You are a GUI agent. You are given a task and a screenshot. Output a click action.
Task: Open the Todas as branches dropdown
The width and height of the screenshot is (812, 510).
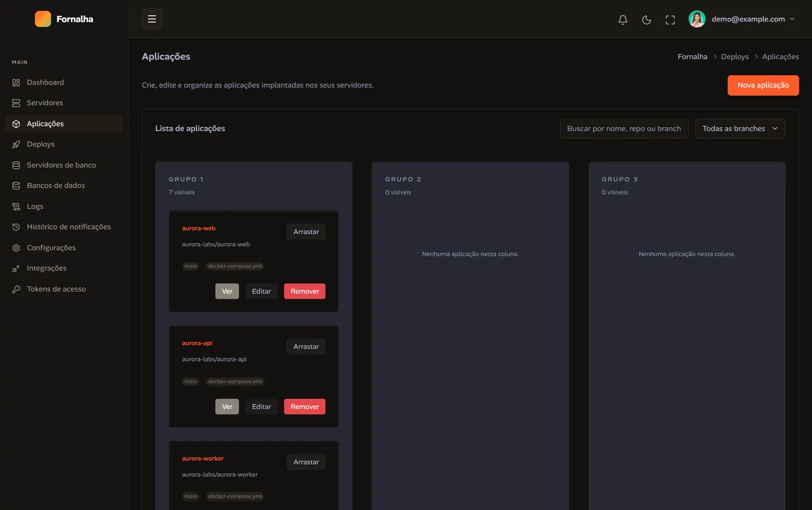[x=741, y=129]
